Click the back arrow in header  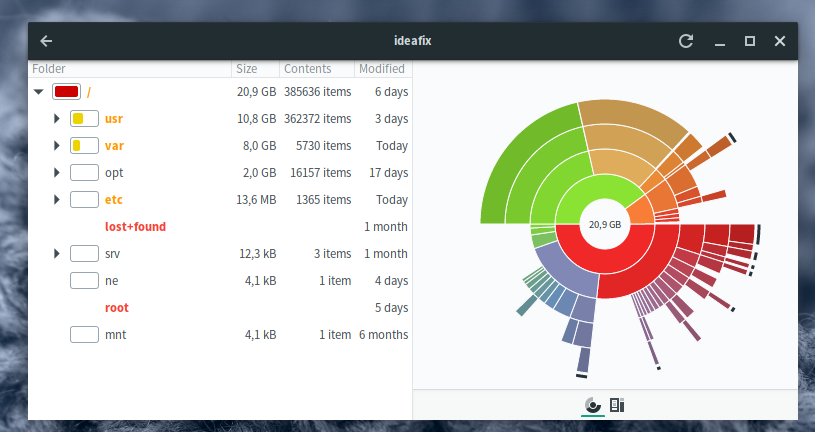coord(46,41)
